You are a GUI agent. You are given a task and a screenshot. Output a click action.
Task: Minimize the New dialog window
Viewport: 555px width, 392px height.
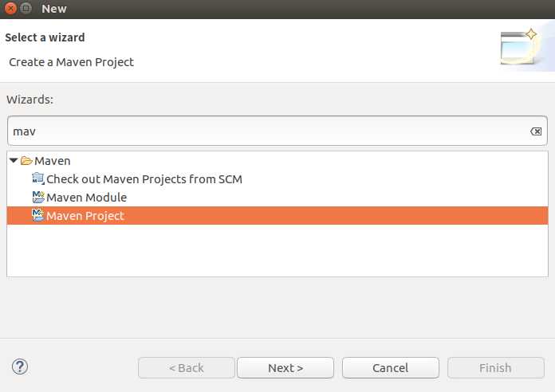click(26, 9)
